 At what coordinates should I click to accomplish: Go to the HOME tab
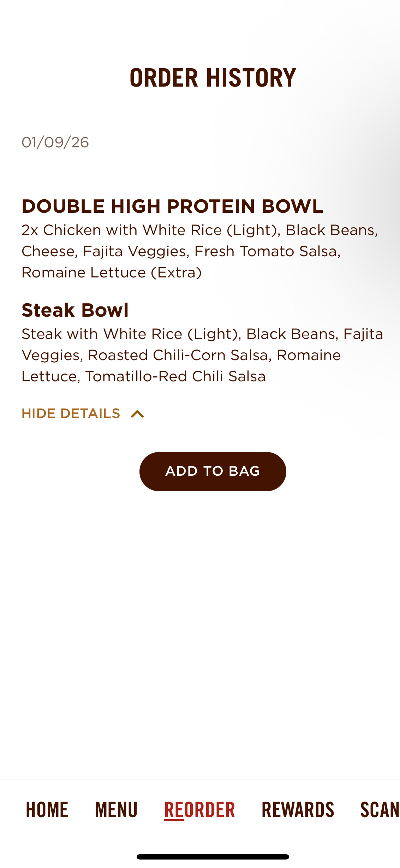[47, 810]
